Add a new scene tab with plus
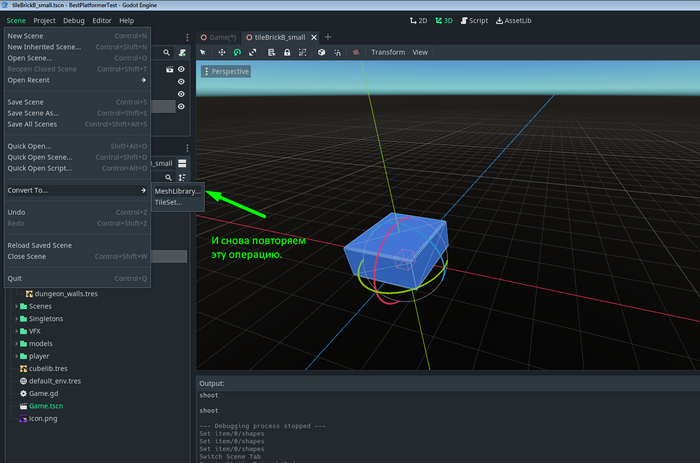 pos(327,36)
